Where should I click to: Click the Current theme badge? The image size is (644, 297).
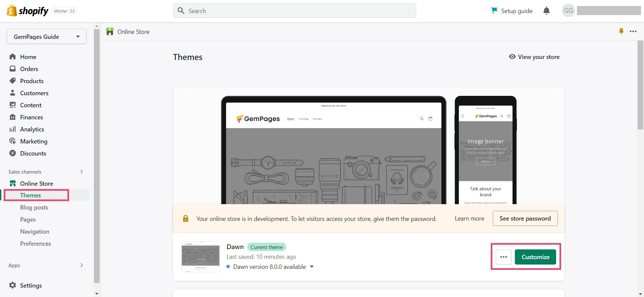[x=266, y=247]
